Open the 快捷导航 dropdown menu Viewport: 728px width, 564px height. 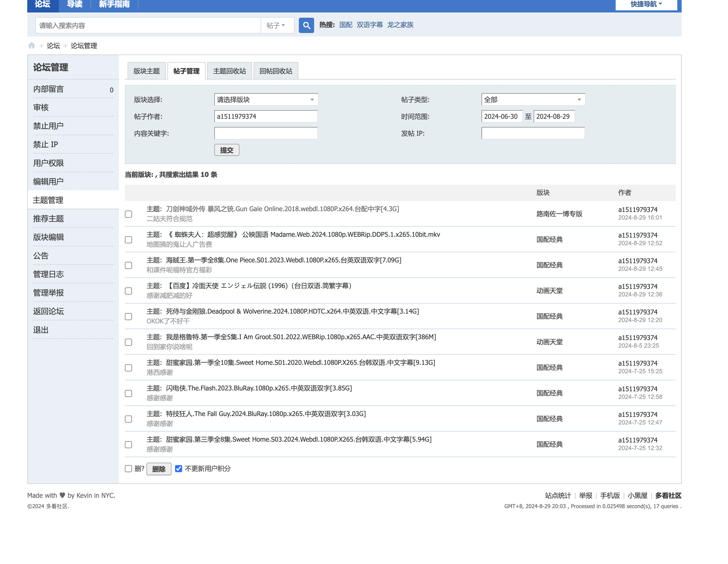tap(646, 4)
